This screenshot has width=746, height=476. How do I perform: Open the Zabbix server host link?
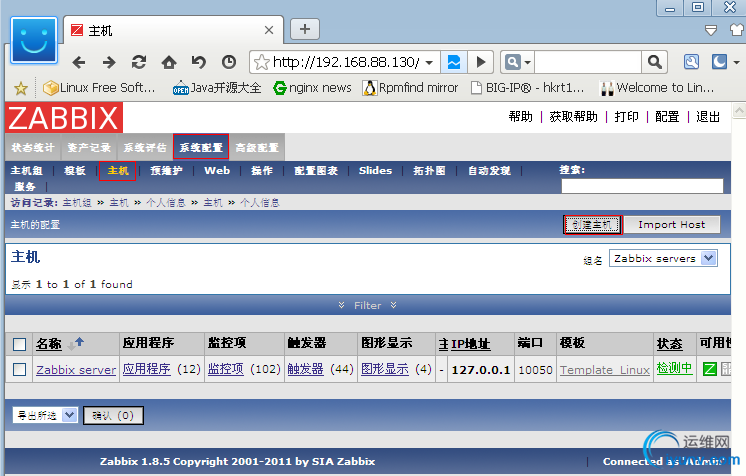point(76,370)
